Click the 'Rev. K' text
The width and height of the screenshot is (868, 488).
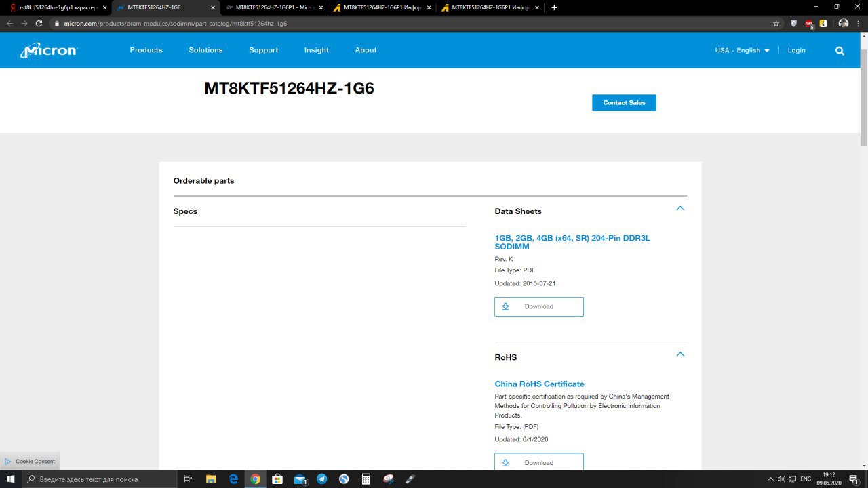pyautogui.click(x=504, y=259)
